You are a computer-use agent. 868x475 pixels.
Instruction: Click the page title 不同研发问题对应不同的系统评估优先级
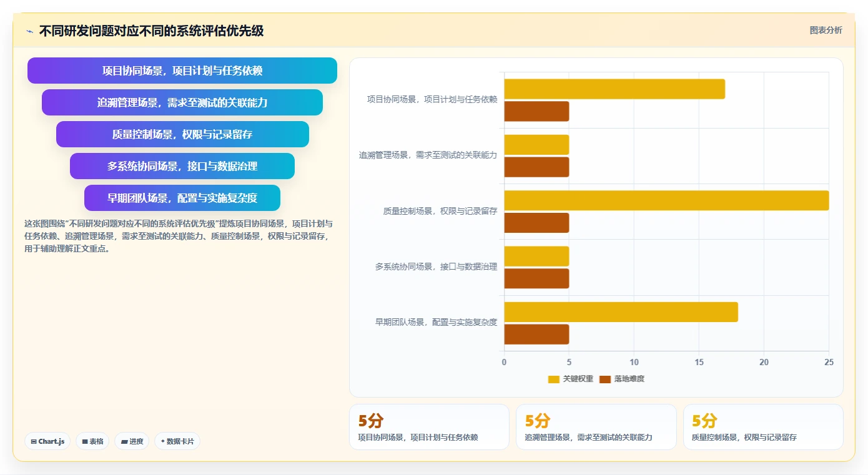pos(151,31)
